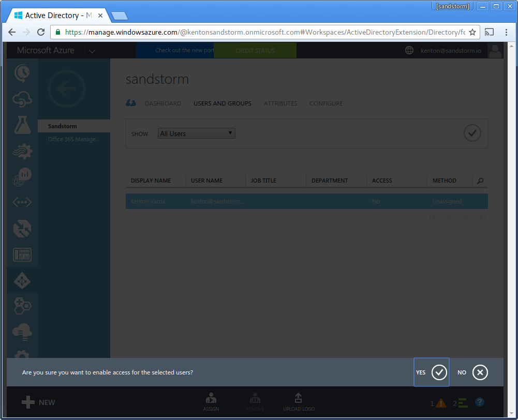
Task: Open the help question mark icon
Action: (x=479, y=402)
